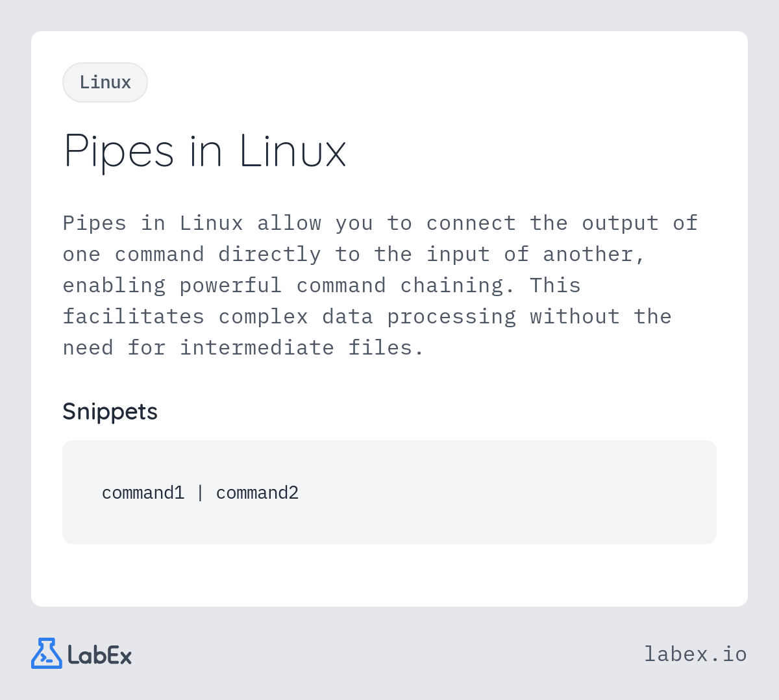Screen dimensions: 779x700
Task: Click command1 in the code snippet
Action: (143, 493)
